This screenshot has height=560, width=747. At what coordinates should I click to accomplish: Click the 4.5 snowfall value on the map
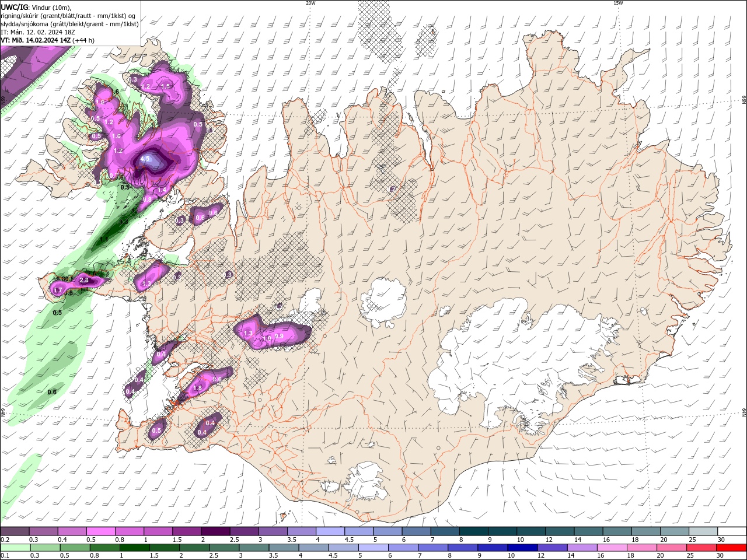point(145,159)
